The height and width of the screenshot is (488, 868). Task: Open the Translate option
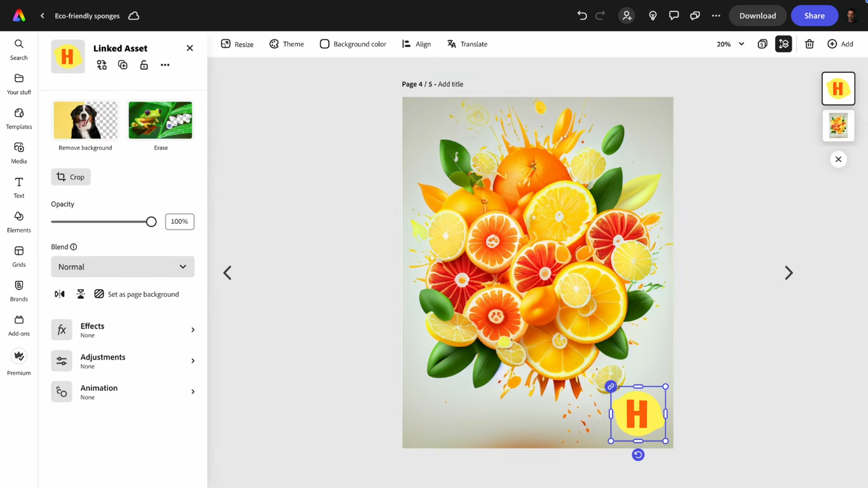[467, 44]
